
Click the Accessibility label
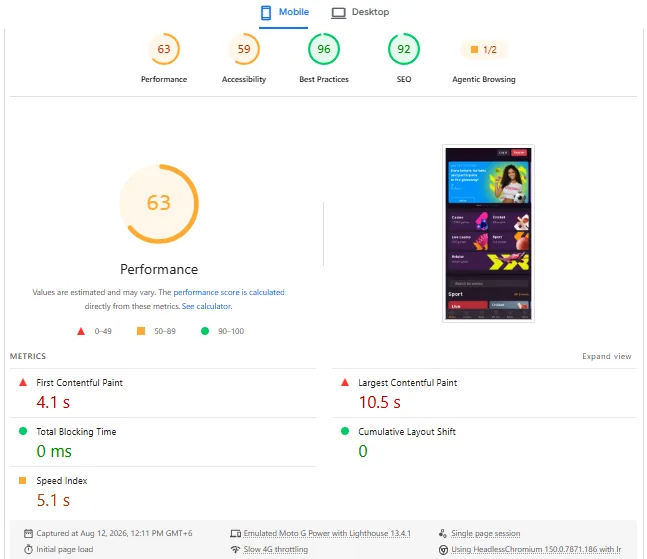tap(244, 79)
